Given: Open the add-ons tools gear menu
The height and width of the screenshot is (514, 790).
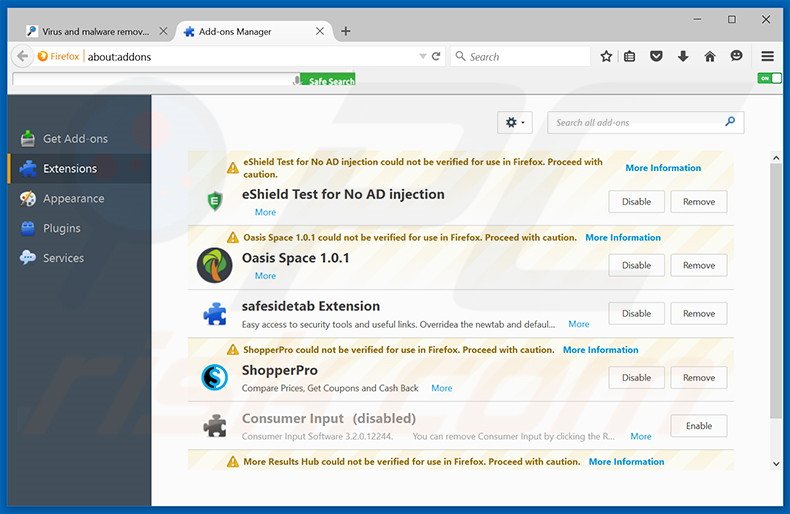Looking at the screenshot, I should [x=514, y=122].
